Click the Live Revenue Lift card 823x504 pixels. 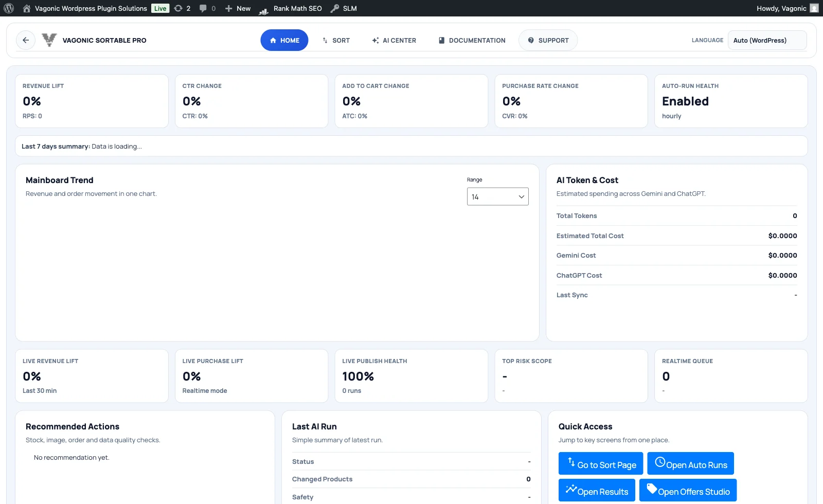(x=92, y=376)
